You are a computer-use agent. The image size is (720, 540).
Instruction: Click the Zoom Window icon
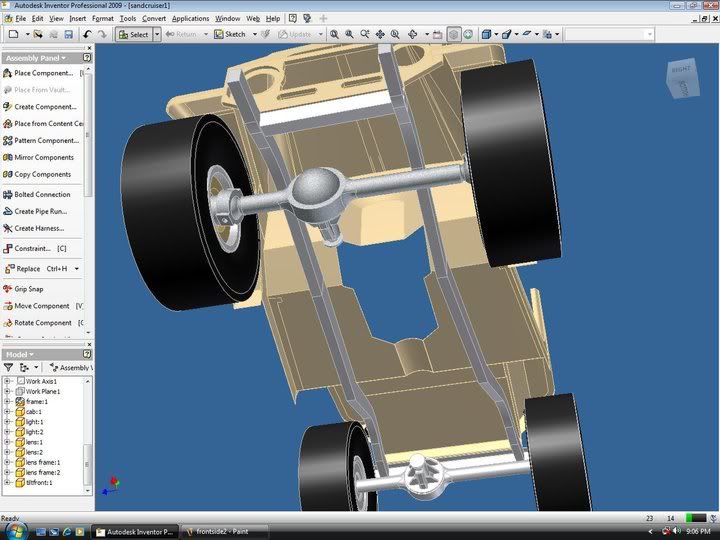coord(349,34)
